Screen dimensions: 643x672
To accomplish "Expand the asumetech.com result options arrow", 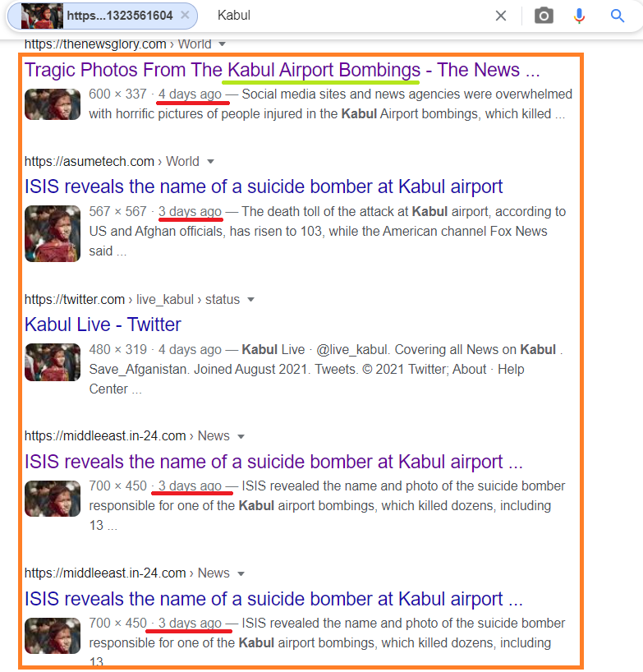I will click(210, 162).
